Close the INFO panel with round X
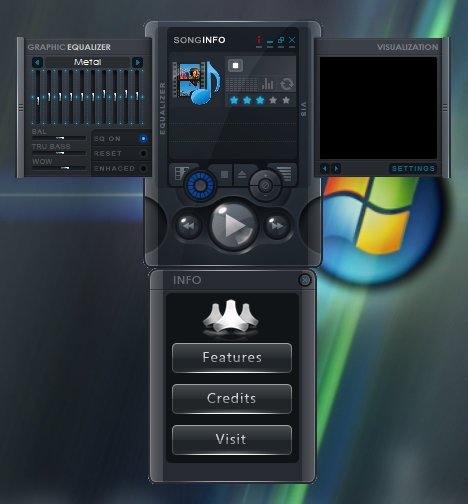Viewport: 468px width, 504px height. coord(305,280)
